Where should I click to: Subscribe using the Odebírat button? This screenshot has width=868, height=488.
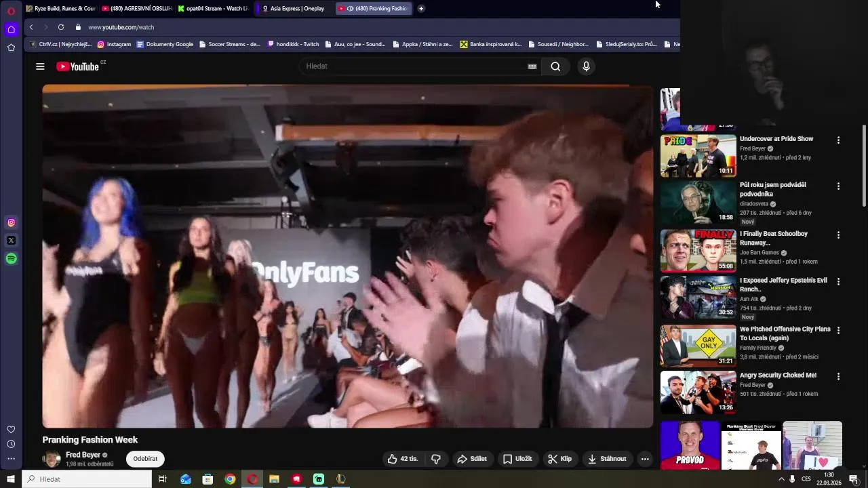click(145, 459)
